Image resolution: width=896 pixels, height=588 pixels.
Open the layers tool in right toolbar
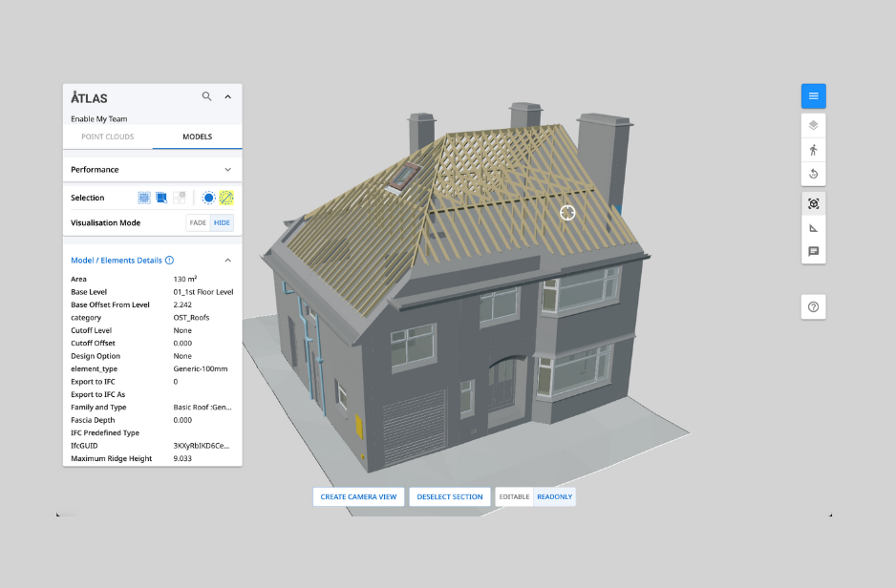[x=813, y=125]
